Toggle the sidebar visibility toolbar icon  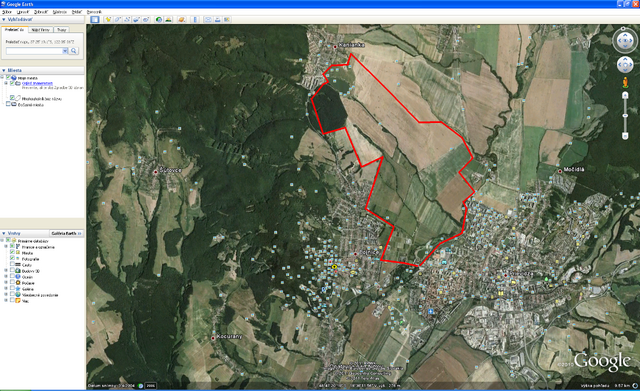point(95,20)
